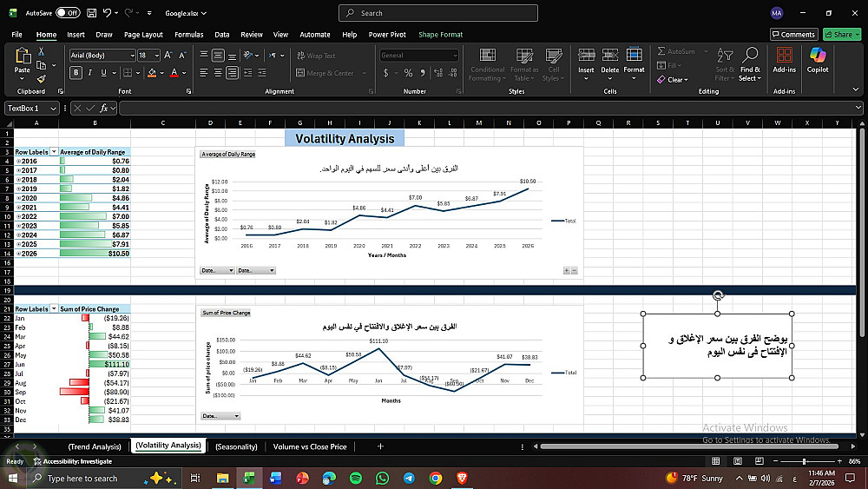868x489 pixels.
Task: Open the Name Box dropdown arrow
Action: tap(53, 108)
